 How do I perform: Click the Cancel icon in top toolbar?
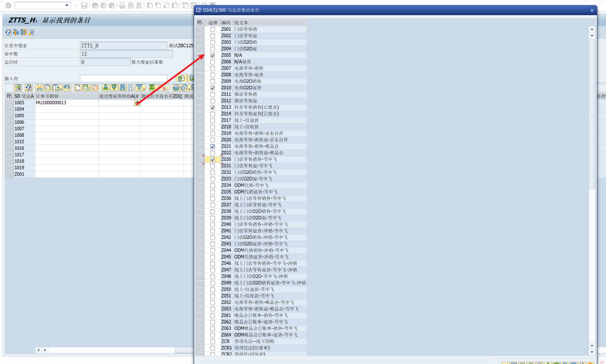click(112, 6)
